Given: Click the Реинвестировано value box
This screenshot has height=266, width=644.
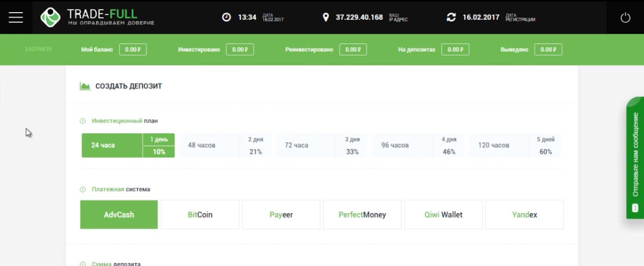Looking at the screenshot, I should (353, 50).
